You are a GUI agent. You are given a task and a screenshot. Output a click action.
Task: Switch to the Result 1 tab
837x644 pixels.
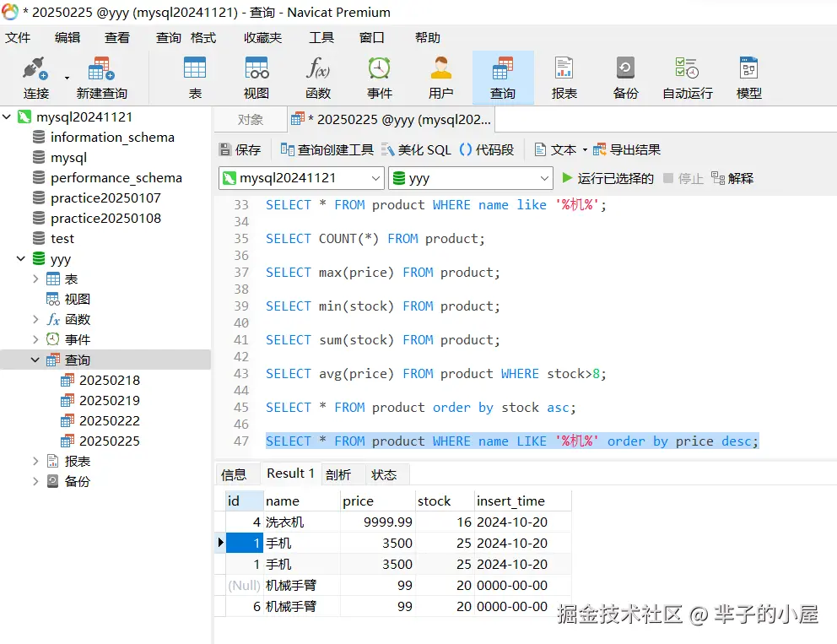click(x=291, y=474)
